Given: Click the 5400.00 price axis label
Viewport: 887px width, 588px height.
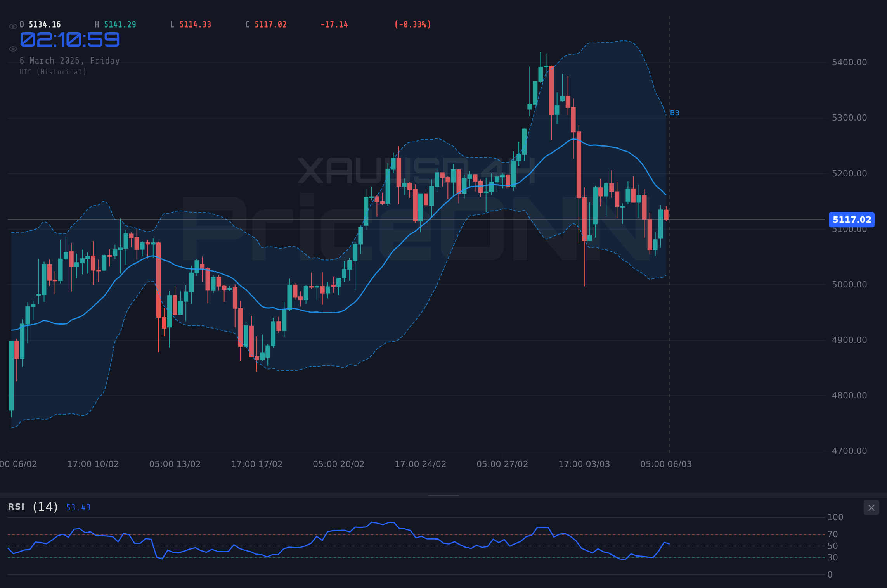Looking at the screenshot, I should tap(849, 62).
